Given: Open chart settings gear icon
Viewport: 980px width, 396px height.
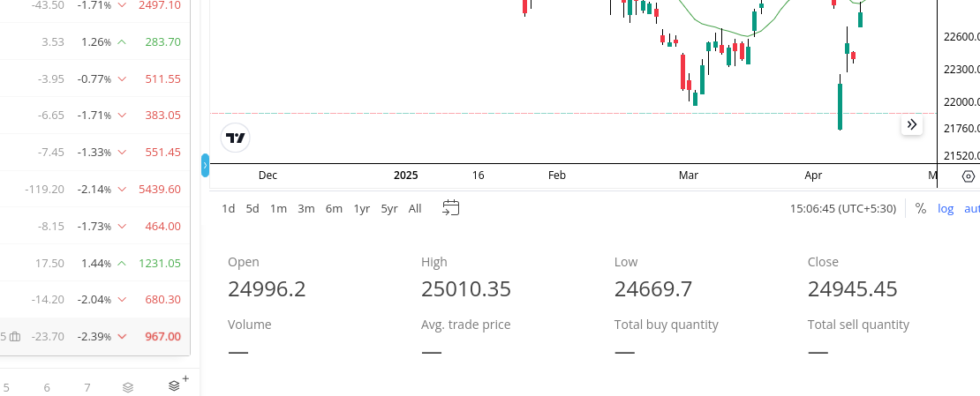Looking at the screenshot, I should 969,176.
